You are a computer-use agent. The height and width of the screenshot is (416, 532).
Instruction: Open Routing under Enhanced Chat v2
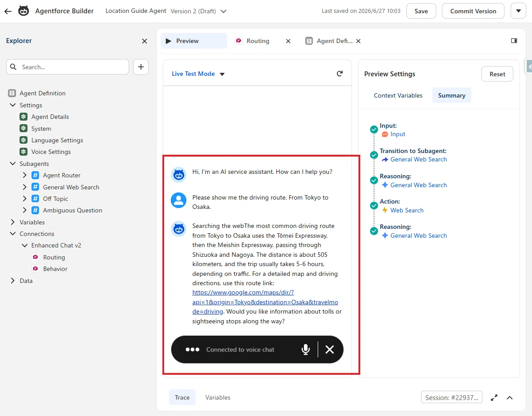(x=54, y=257)
